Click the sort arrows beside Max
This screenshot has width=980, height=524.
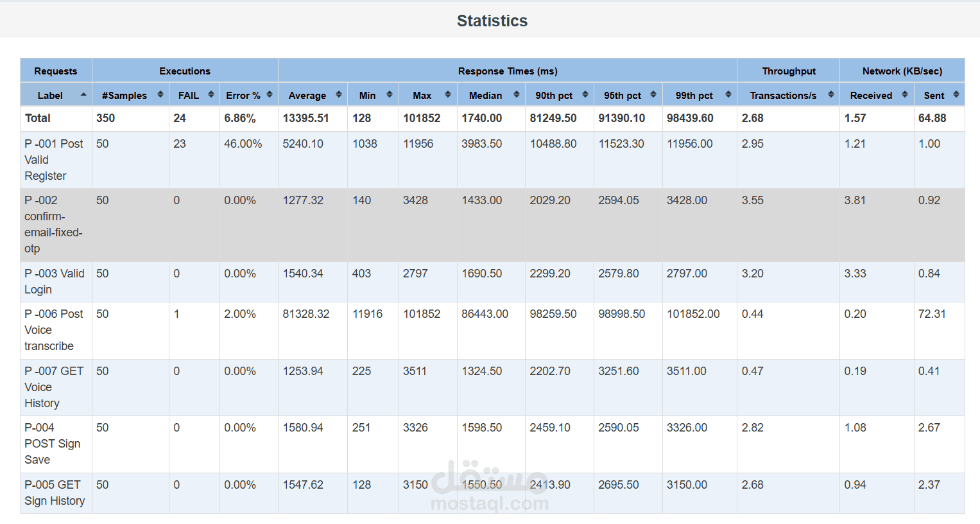coord(448,94)
